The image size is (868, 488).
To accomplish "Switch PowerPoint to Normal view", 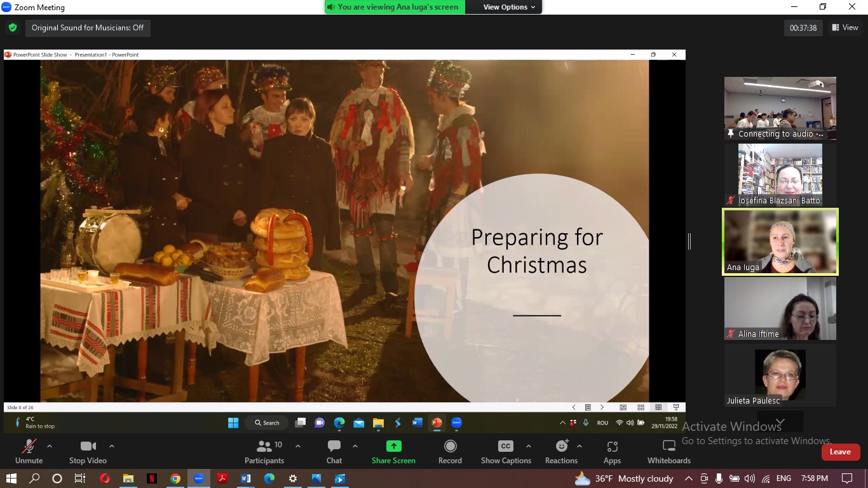I will (x=623, y=407).
